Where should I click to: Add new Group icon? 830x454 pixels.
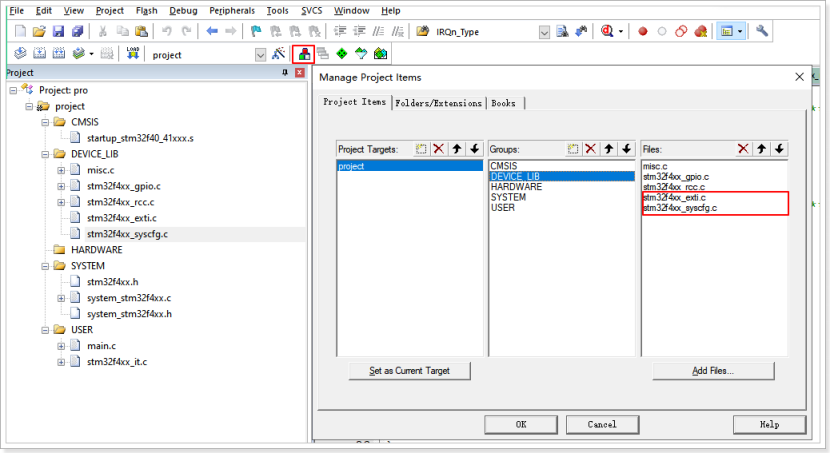coord(573,149)
